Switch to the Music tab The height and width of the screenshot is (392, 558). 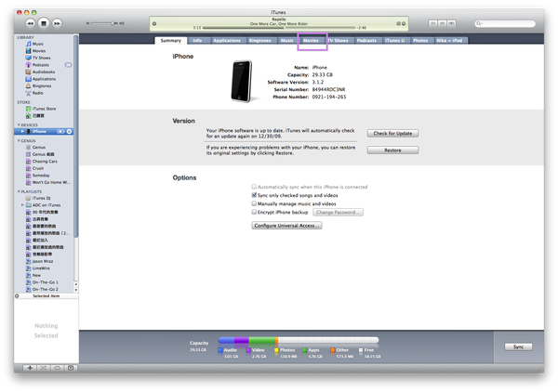pos(287,41)
